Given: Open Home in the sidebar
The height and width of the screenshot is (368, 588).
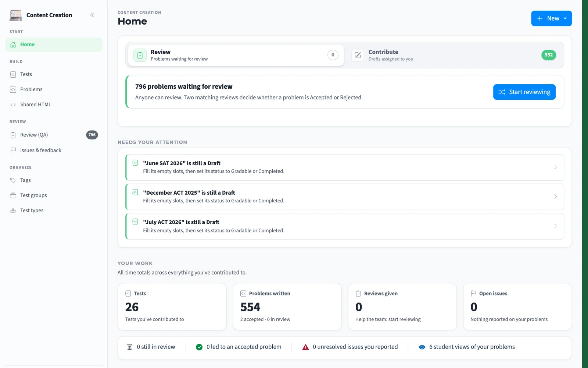Looking at the screenshot, I should 54,45.
